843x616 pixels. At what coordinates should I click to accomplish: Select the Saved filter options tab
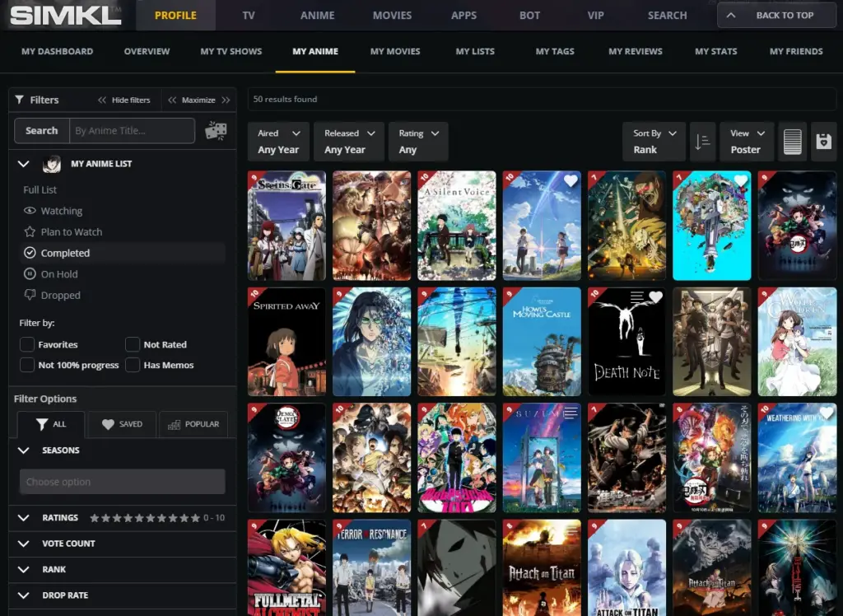[122, 424]
